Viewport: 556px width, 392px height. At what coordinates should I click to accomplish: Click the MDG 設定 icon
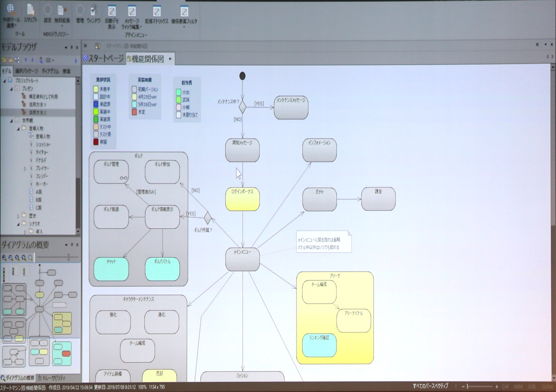point(48,10)
